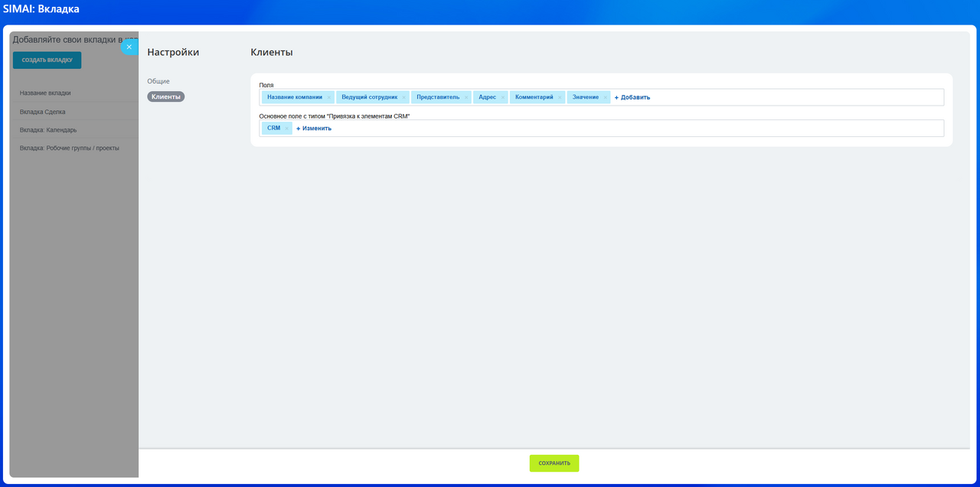Select 'Вкладка: Робочие группы / проекты' row
Image resolution: width=980 pixels, height=487 pixels.
pos(70,148)
